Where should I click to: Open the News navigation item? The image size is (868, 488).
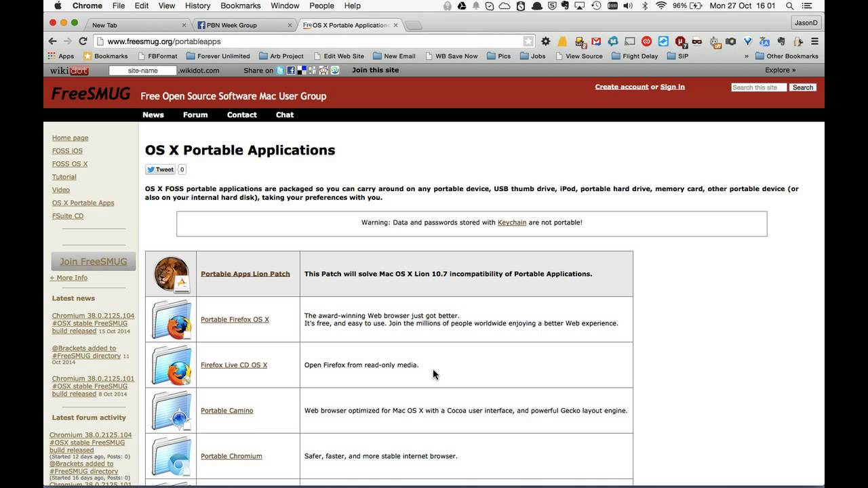click(x=153, y=115)
